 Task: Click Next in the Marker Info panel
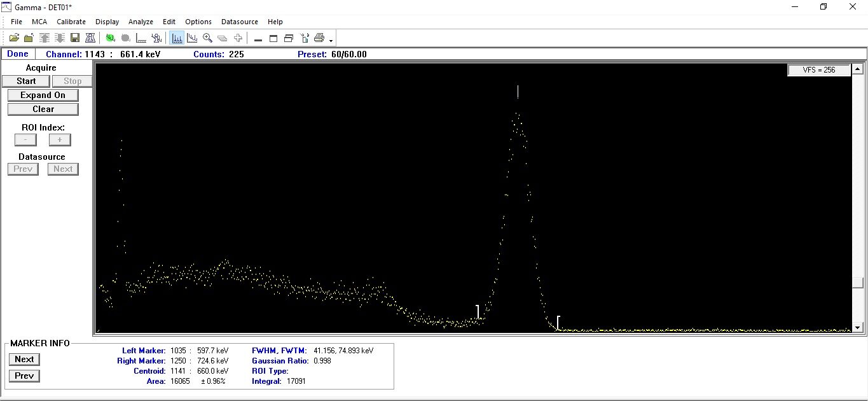pyautogui.click(x=24, y=359)
